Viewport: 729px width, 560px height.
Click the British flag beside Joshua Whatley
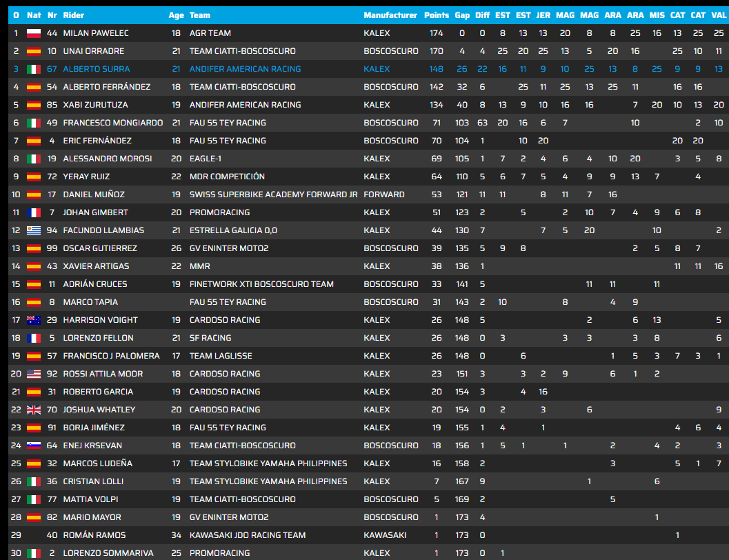[34, 410]
